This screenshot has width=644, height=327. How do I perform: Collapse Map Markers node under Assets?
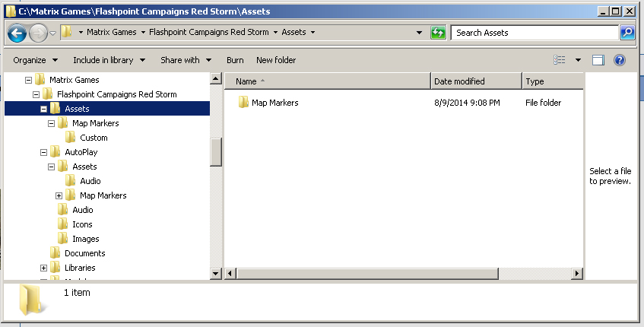(52, 123)
